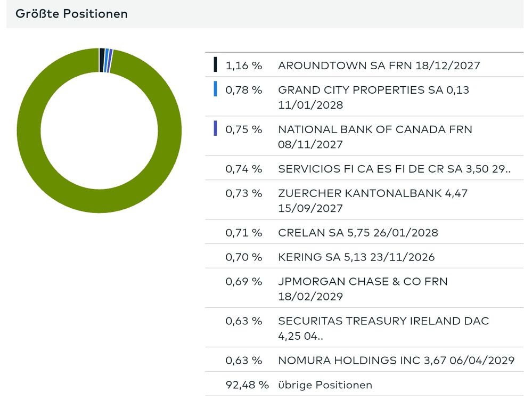Click the '0,70 %' value
Screen dimensions: 532x409
243,257
